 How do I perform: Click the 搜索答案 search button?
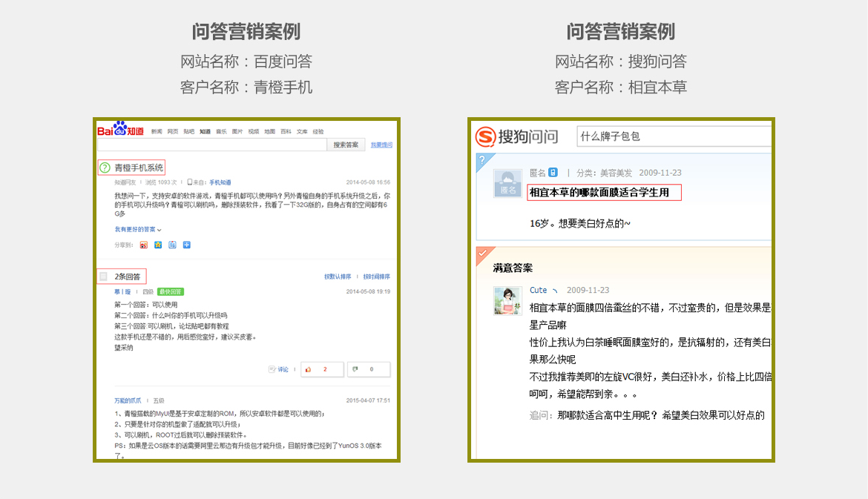(x=346, y=145)
